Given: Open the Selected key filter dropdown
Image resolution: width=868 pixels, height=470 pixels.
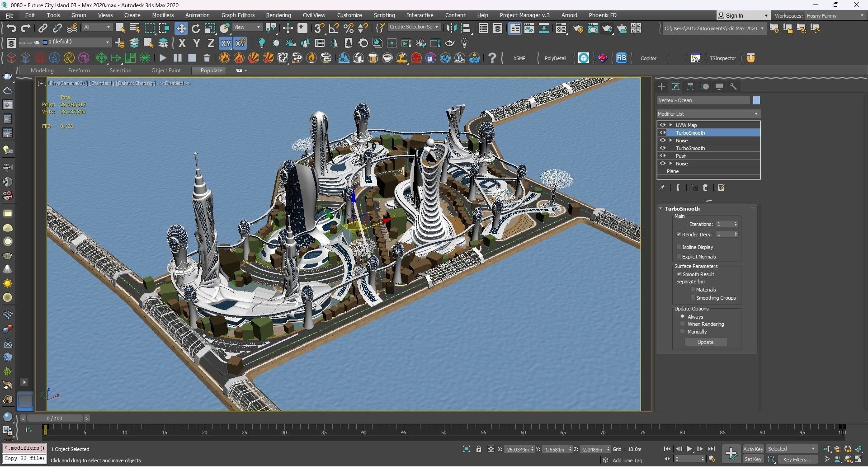Looking at the screenshot, I should 792,449.
